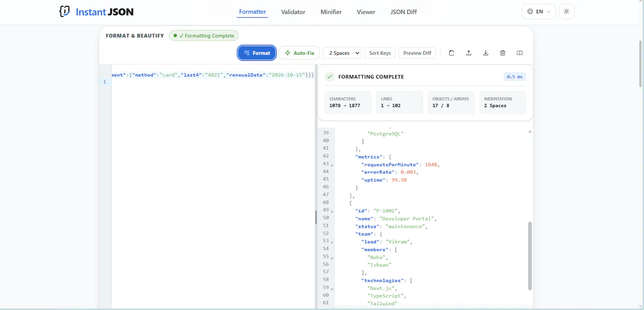Viewport: 644px width, 310px height.
Task: Click the Preview Diff button
Action: tap(417, 53)
